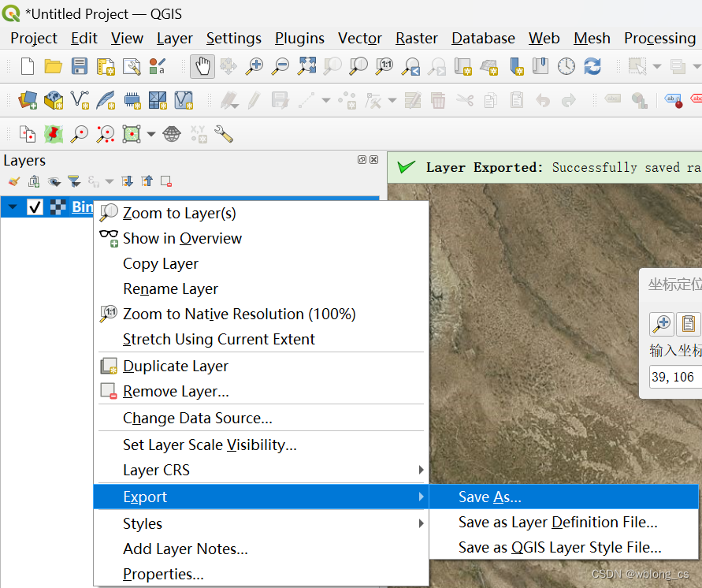Select the Pan Map tool
This screenshot has width=702, height=588.
[x=202, y=66]
